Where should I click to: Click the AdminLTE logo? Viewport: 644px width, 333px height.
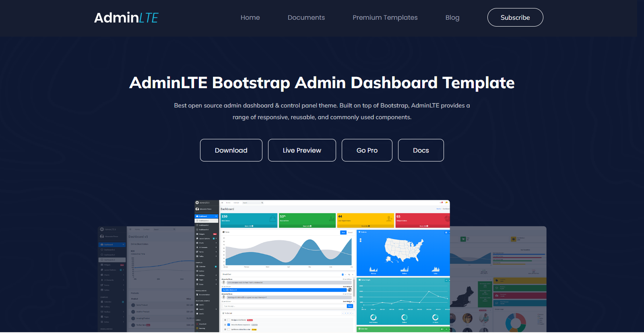pos(126,18)
